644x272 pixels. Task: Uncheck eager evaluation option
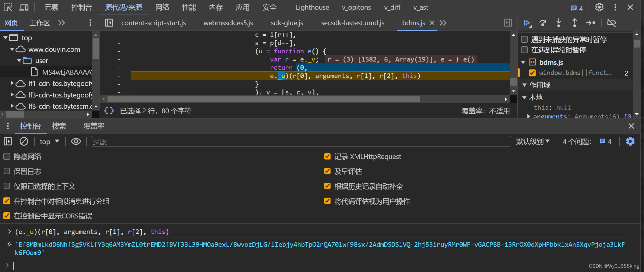(x=327, y=171)
